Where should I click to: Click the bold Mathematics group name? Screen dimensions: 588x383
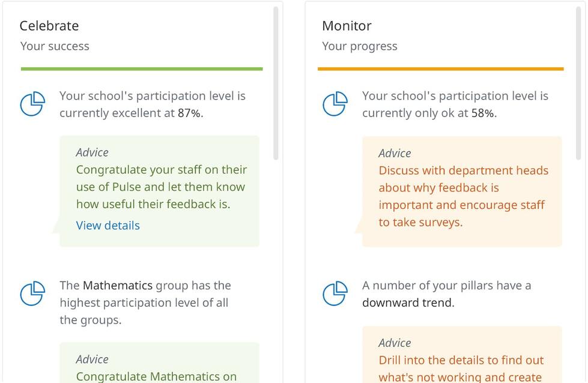point(118,286)
